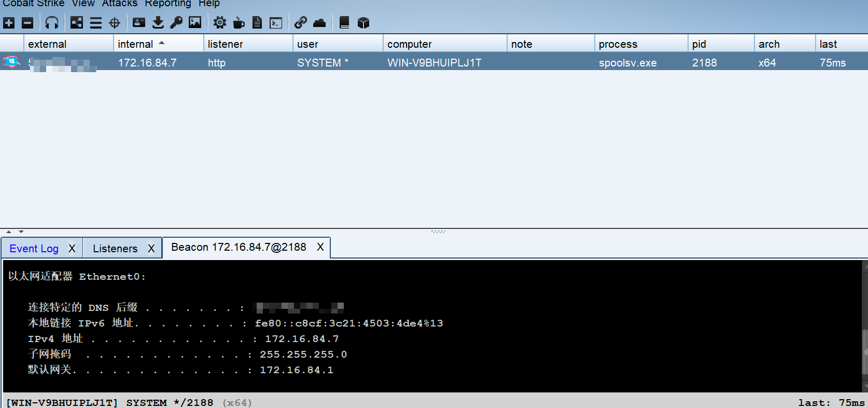Sort by the external column header
The width and height of the screenshot is (868, 408).
[68, 44]
